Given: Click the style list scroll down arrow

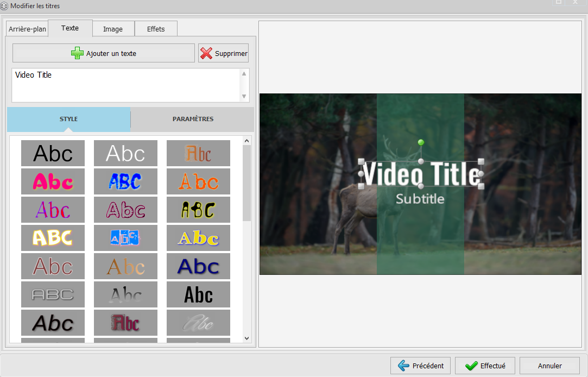Looking at the screenshot, I should click(246, 338).
